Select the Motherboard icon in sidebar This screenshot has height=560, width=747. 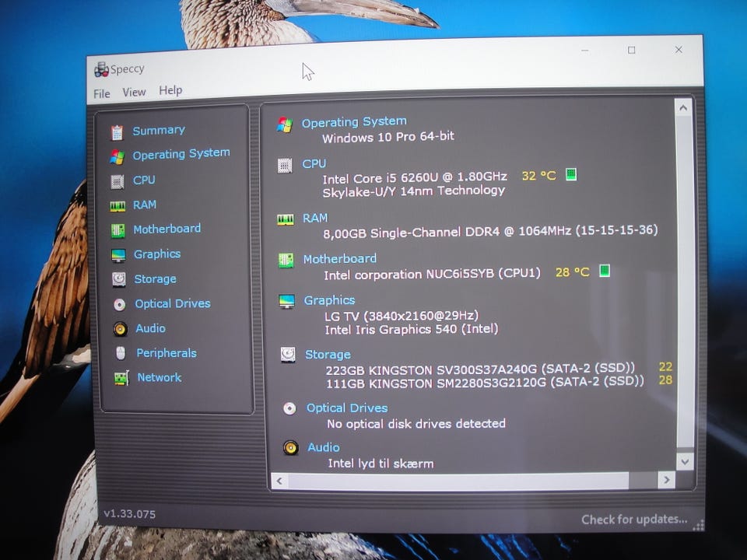(117, 231)
